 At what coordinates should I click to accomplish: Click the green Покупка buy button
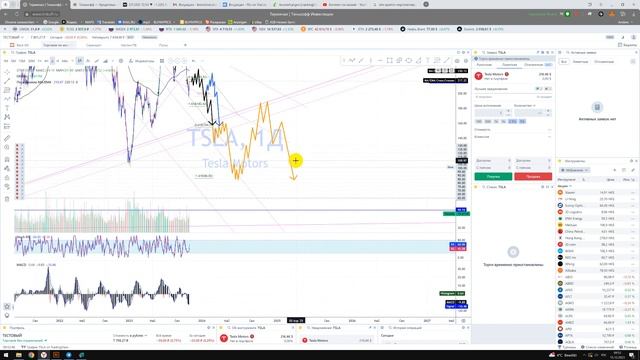click(x=493, y=176)
